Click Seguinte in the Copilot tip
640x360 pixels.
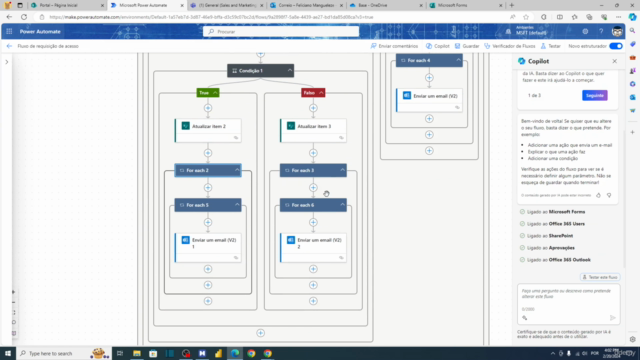(595, 96)
